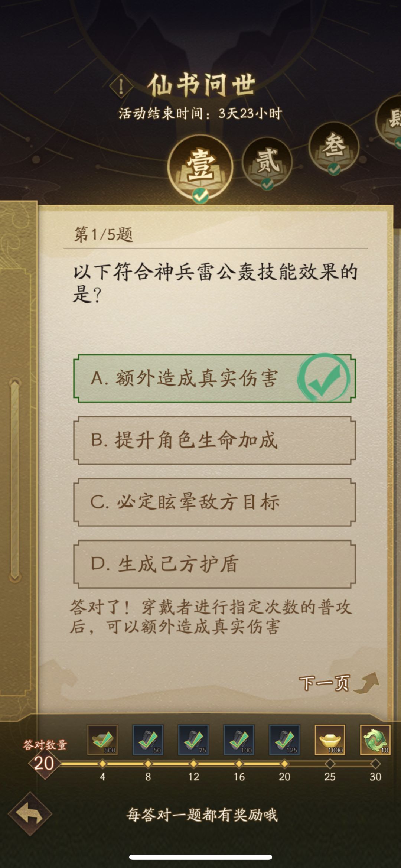Screen dimensions: 401x868
Task: Select answer C 必定眩晕敌方目标
Action: click(214, 502)
